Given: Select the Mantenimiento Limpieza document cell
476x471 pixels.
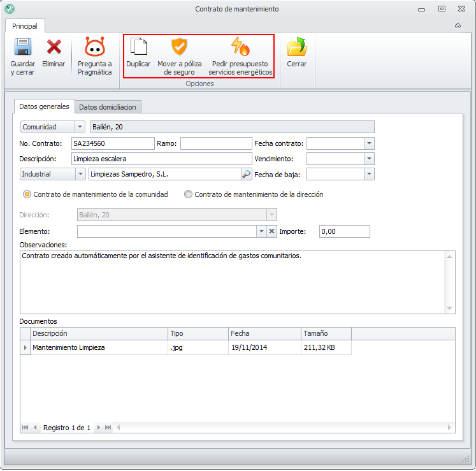Looking at the screenshot, I should pos(99,347).
